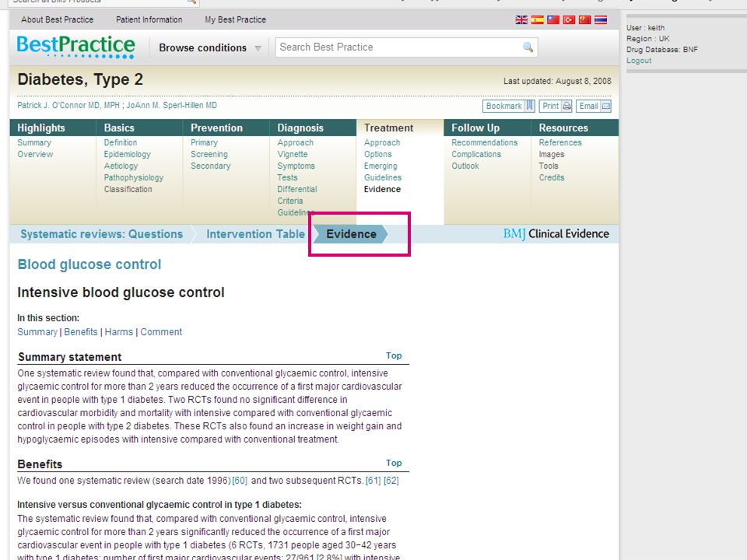Click the search magnifier icon

coord(528,47)
